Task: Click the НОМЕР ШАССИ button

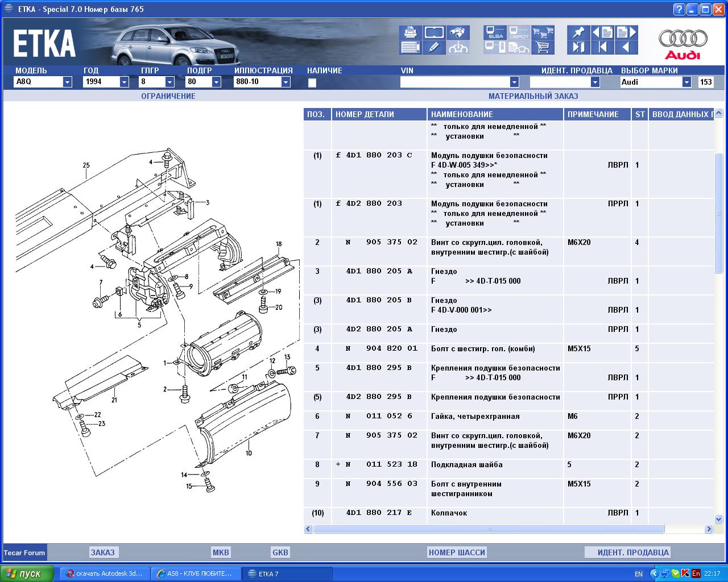Action: click(x=457, y=552)
